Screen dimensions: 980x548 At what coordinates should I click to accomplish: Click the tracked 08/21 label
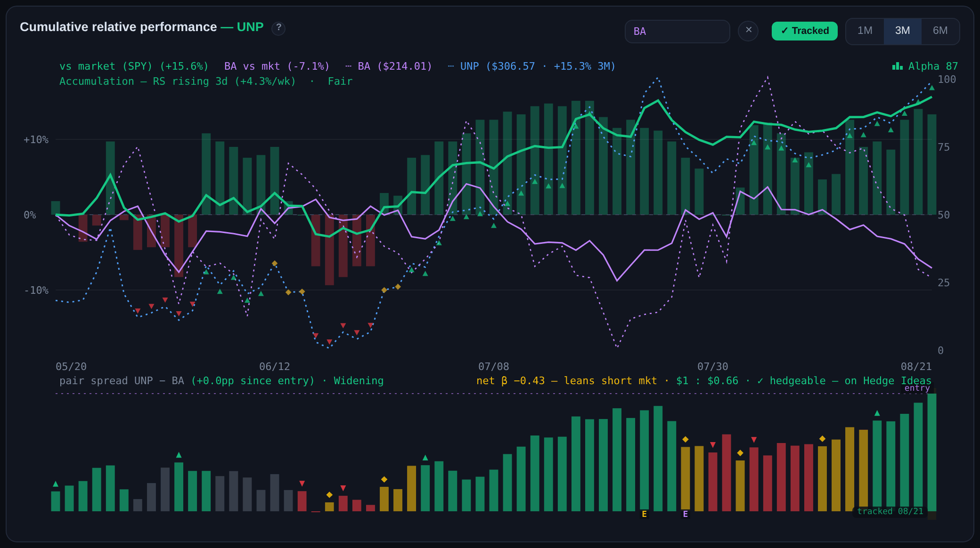890,511
